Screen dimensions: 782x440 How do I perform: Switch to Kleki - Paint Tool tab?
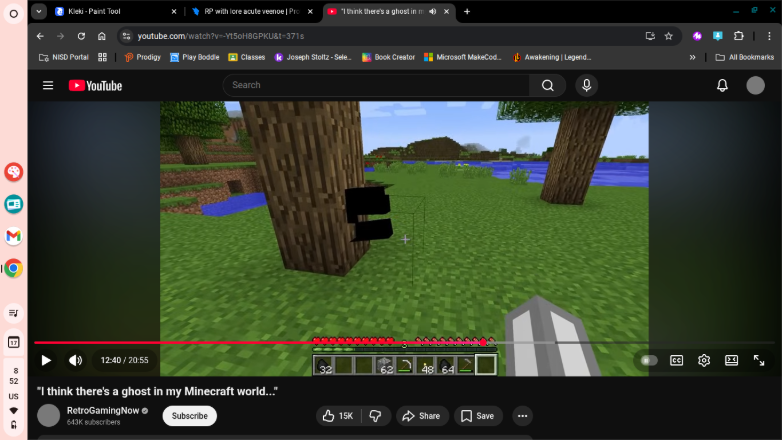[x=110, y=11]
